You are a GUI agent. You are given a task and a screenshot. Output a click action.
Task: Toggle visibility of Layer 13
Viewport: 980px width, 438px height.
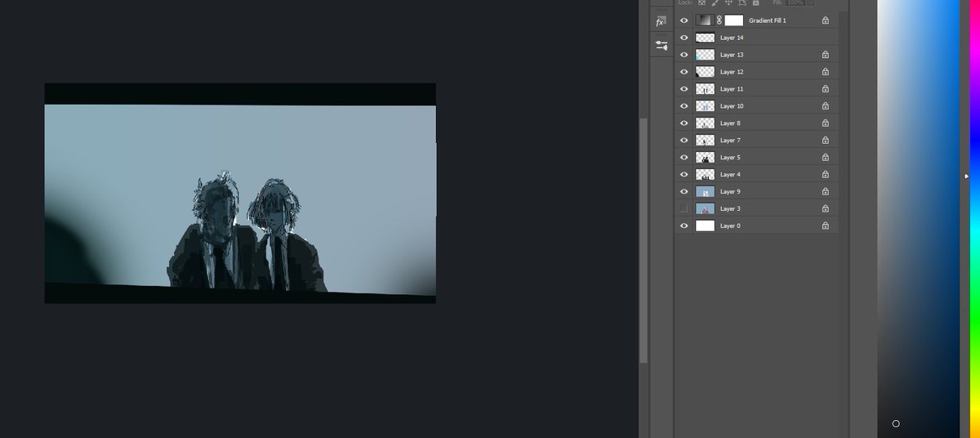click(x=684, y=55)
